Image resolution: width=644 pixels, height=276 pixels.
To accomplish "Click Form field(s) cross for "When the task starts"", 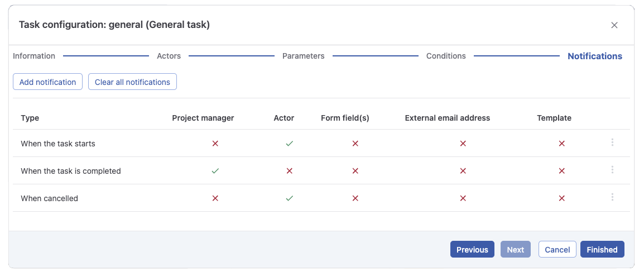I will click(x=355, y=144).
